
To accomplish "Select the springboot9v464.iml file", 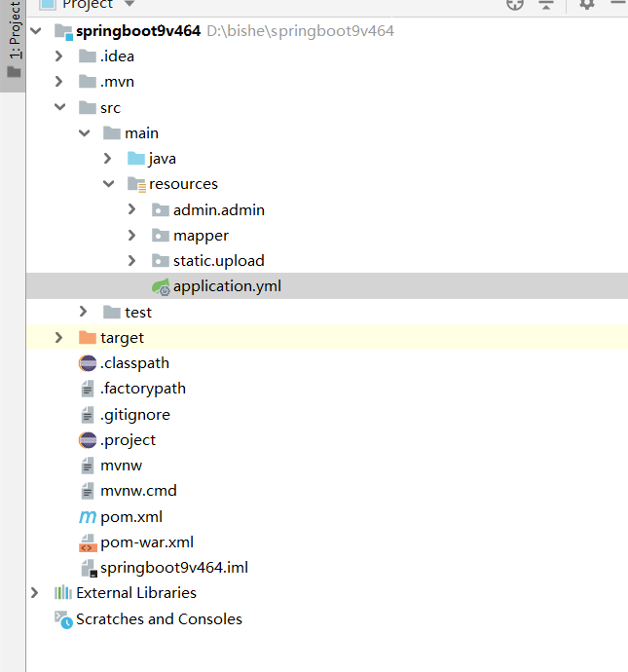I will [x=174, y=568].
